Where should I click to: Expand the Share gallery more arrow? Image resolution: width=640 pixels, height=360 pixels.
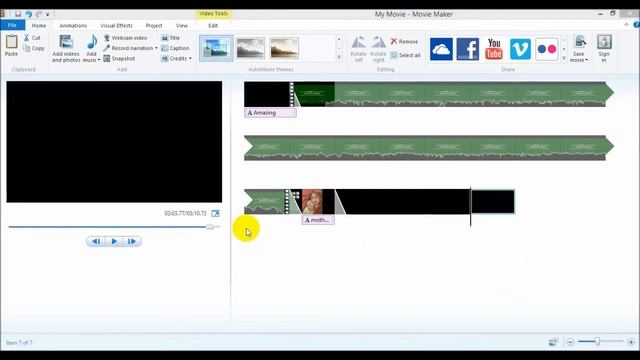point(564,58)
